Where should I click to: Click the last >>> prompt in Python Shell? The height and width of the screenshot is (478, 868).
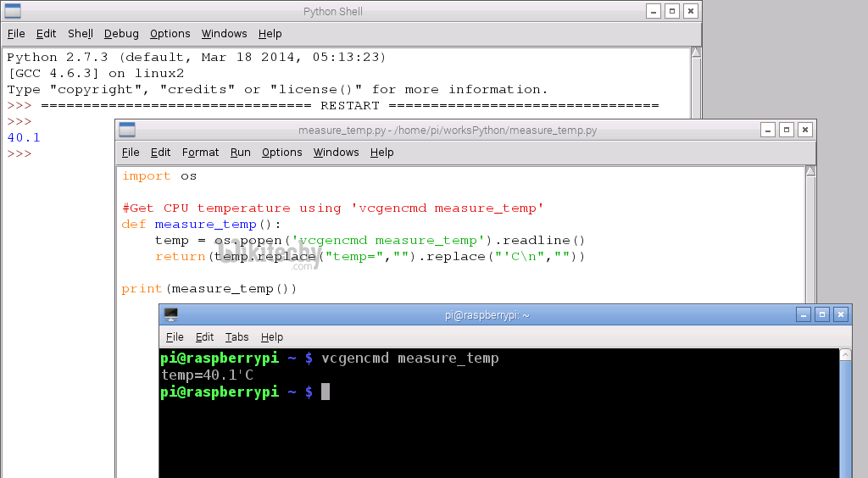19,153
